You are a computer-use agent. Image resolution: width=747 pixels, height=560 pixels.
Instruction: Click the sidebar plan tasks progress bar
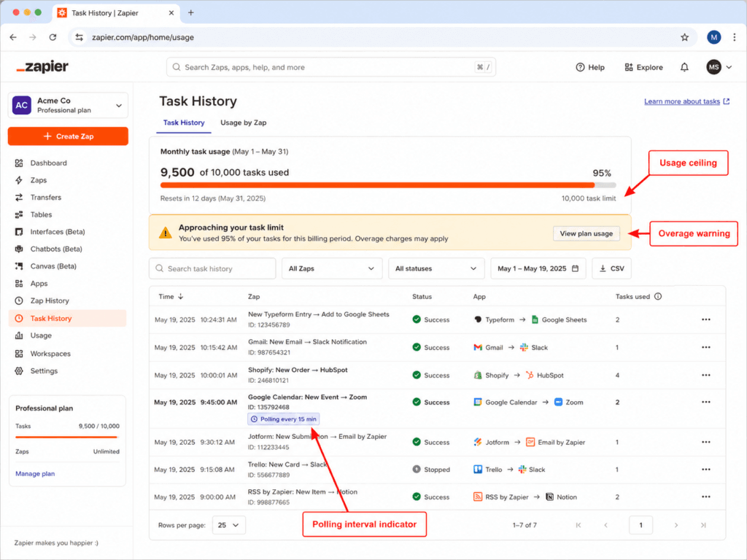(67, 437)
